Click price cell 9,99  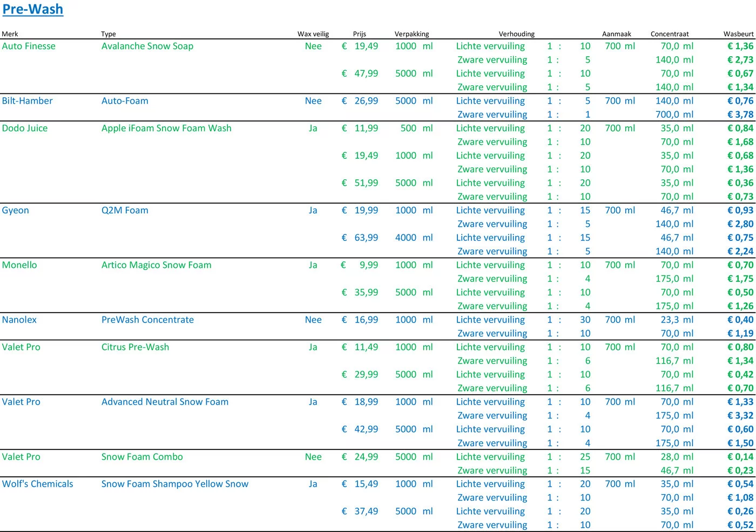tap(360, 265)
